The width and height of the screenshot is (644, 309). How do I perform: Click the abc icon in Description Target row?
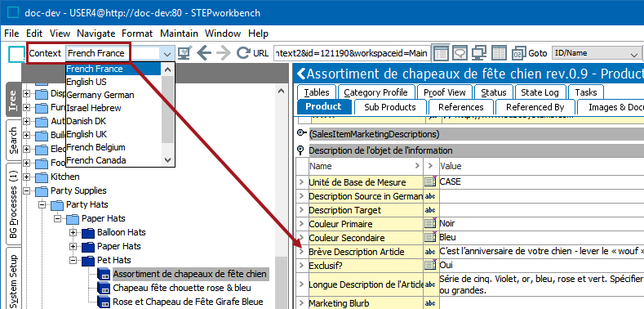(430, 210)
